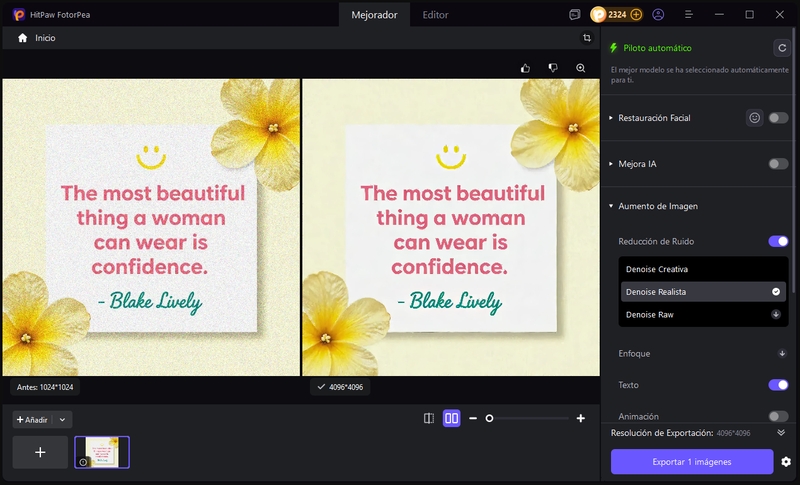Select the split comparison view icon
This screenshot has width=800, height=485.
[x=428, y=418]
